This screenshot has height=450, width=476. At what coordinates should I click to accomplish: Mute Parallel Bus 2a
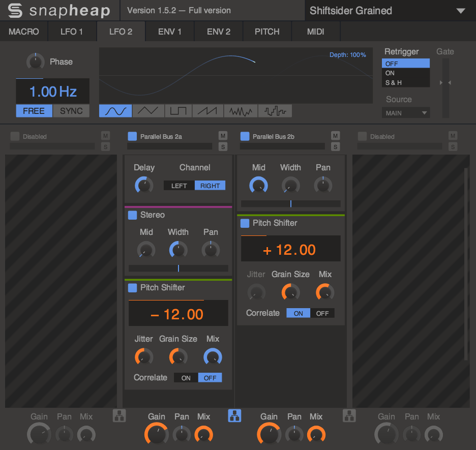click(x=223, y=136)
